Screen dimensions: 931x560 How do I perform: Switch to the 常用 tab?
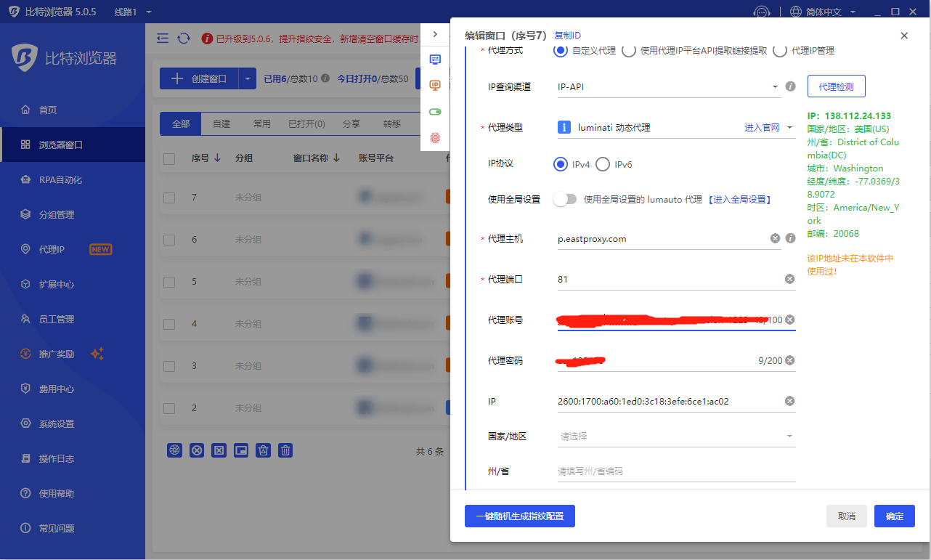(262, 124)
